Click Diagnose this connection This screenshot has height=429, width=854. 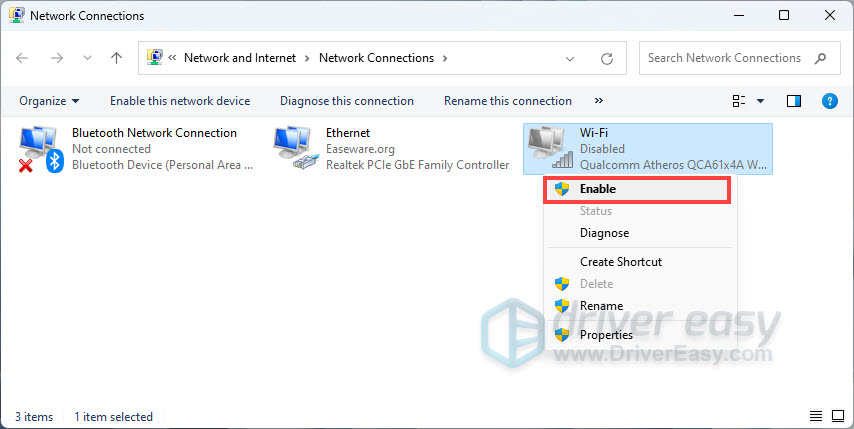click(x=346, y=101)
